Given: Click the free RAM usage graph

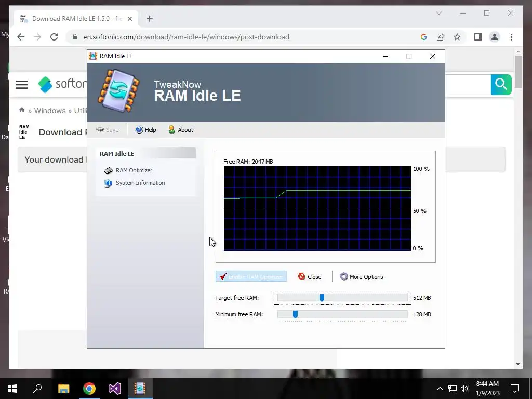Looking at the screenshot, I should [317, 208].
